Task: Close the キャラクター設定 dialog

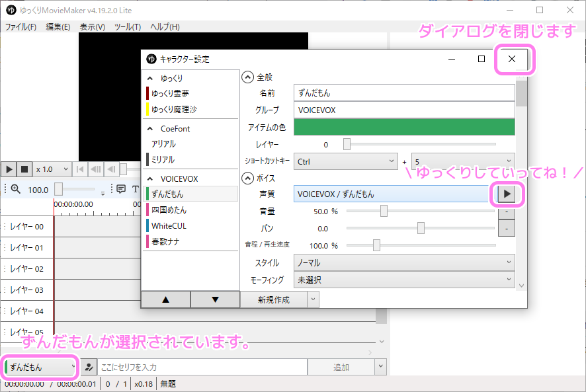Action: click(512, 59)
